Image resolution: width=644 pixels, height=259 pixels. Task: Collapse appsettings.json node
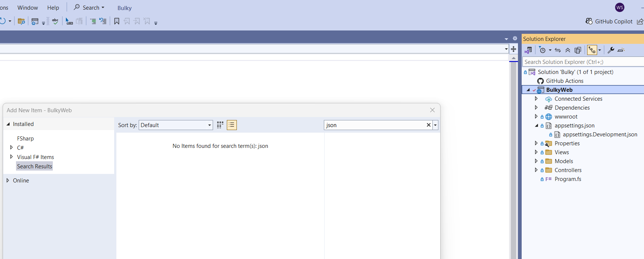[537, 125]
